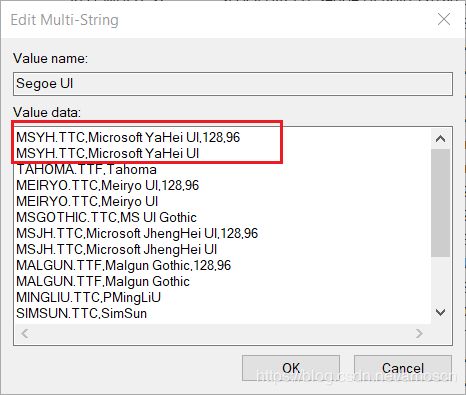Click the TAHOMA.TTF,Tahoma line
The image size is (466, 395).
pos(86,169)
